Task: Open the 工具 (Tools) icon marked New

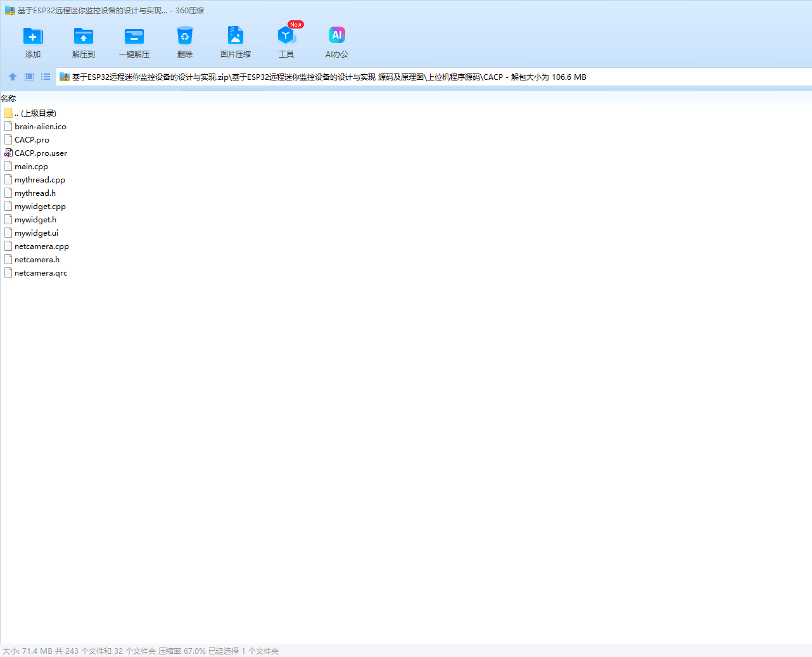Action: [286, 35]
